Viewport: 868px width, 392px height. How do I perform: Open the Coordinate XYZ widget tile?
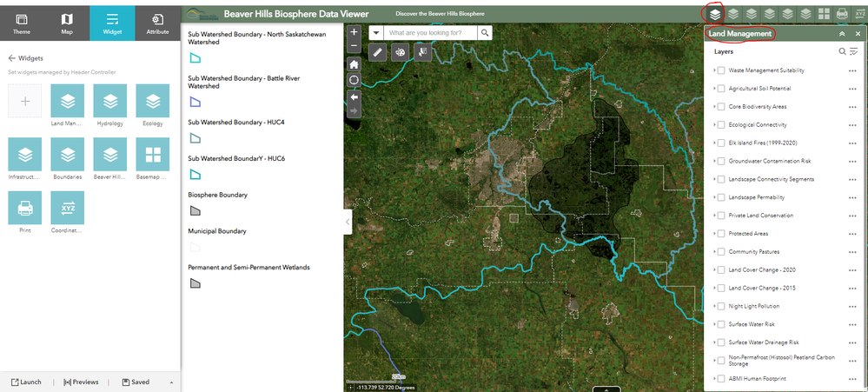tap(68, 208)
